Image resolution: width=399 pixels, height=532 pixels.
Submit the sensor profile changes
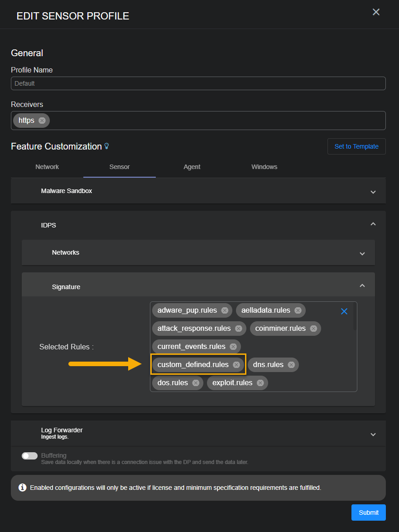368,512
